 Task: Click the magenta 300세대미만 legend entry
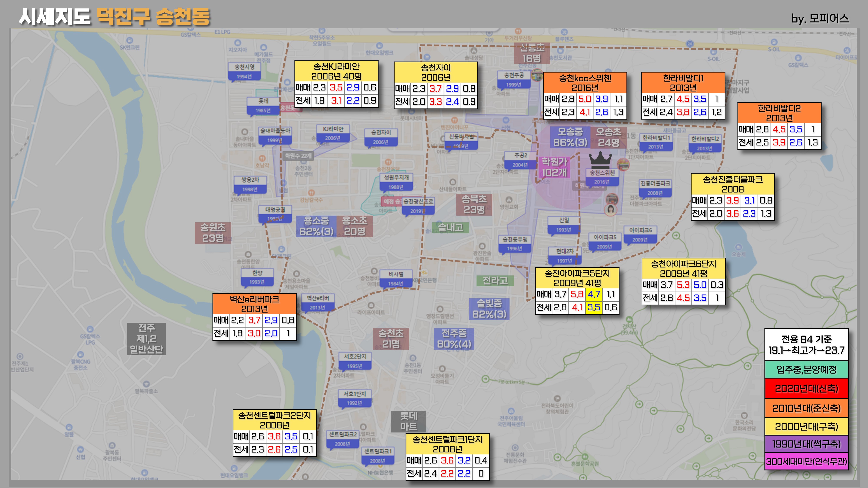(x=806, y=461)
